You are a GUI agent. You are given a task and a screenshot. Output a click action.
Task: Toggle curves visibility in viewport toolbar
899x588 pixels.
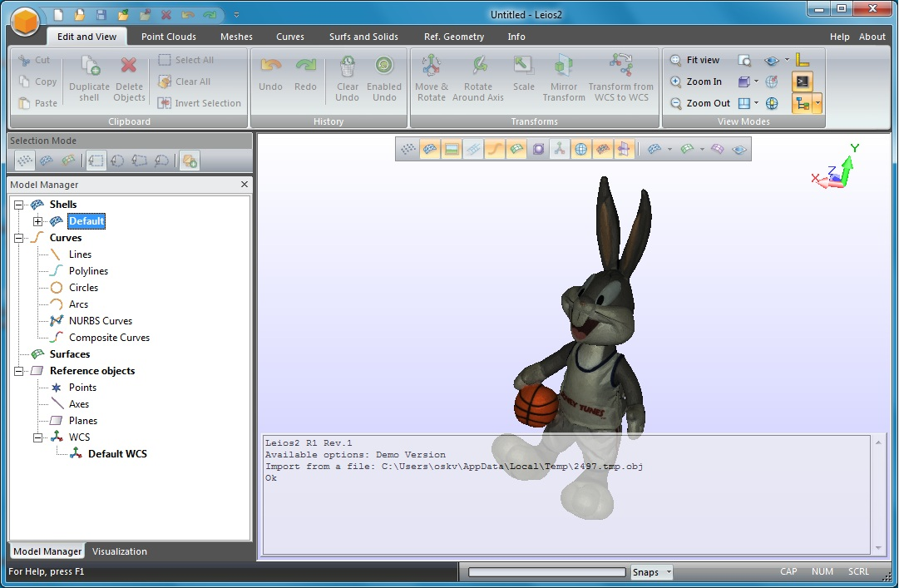tap(494, 150)
